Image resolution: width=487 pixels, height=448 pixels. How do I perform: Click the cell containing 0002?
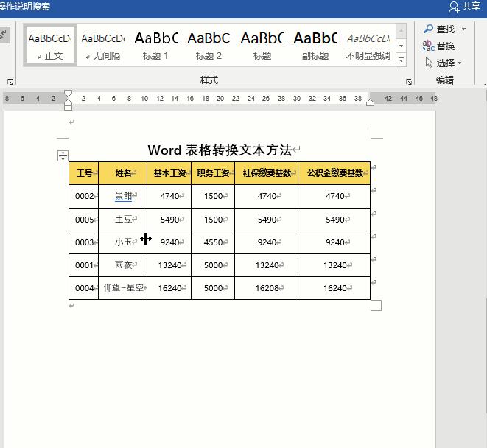[83, 196]
